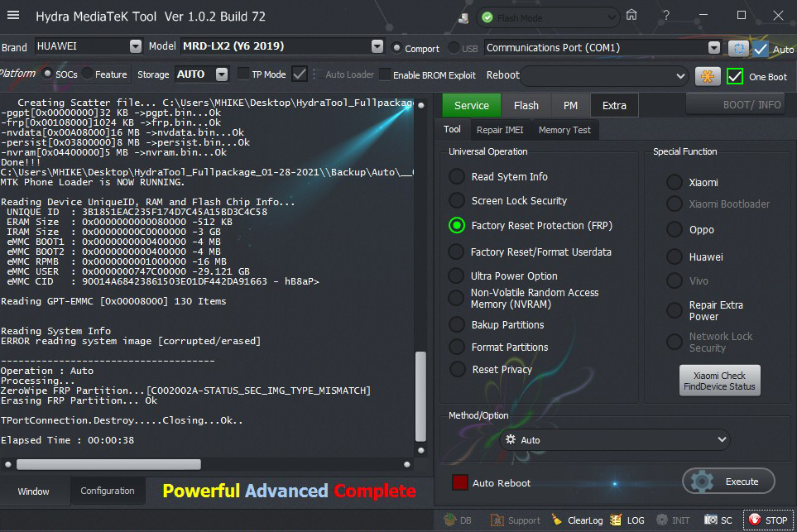Open the Memory Test sub-tab
The image size is (797, 532).
click(564, 130)
